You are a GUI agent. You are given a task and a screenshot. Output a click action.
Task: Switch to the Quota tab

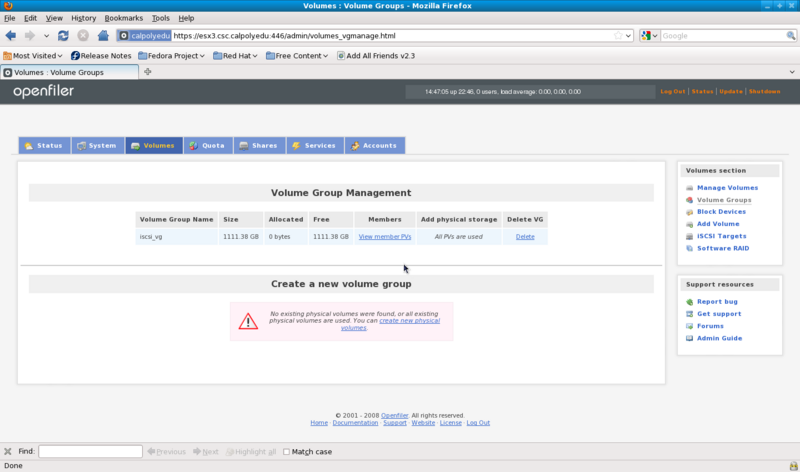[208, 145]
